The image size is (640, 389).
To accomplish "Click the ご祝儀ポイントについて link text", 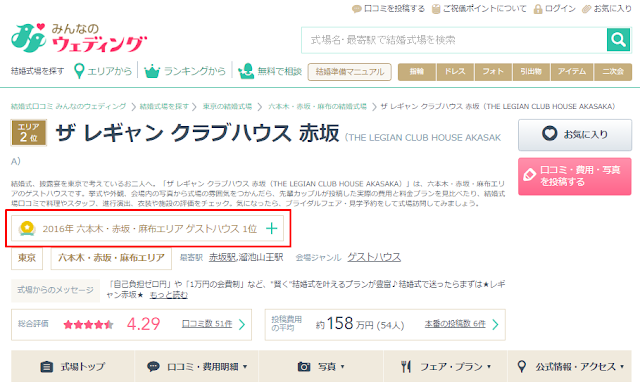I will click(485, 9).
